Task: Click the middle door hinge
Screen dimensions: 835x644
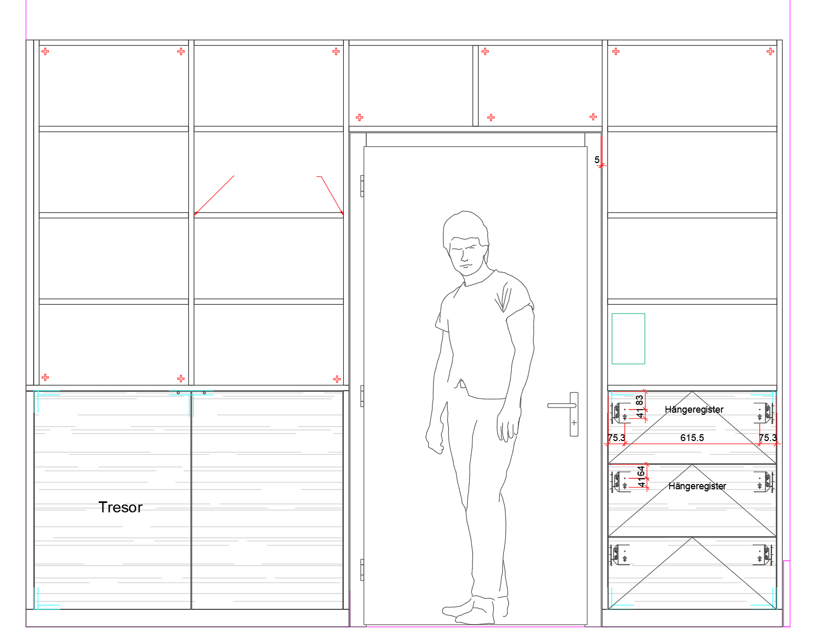Action: point(362,396)
